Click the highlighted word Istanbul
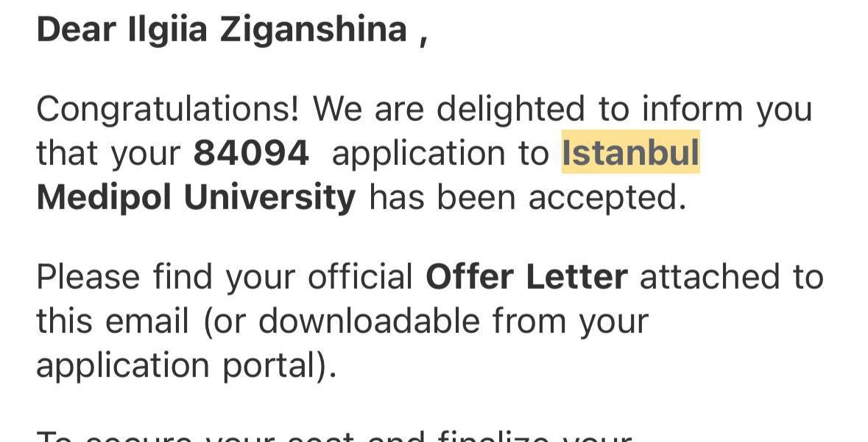The width and height of the screenshot is (868, 442). (630, 153)
